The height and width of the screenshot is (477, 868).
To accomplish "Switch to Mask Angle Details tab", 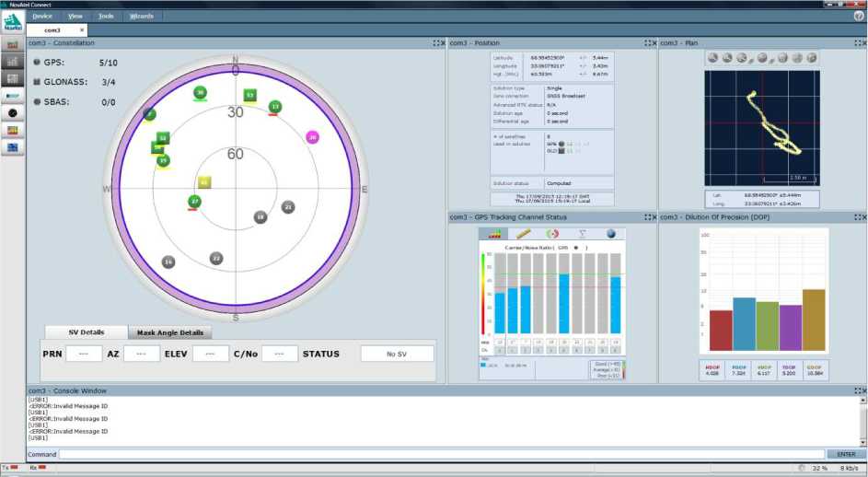I will point(169,332).
